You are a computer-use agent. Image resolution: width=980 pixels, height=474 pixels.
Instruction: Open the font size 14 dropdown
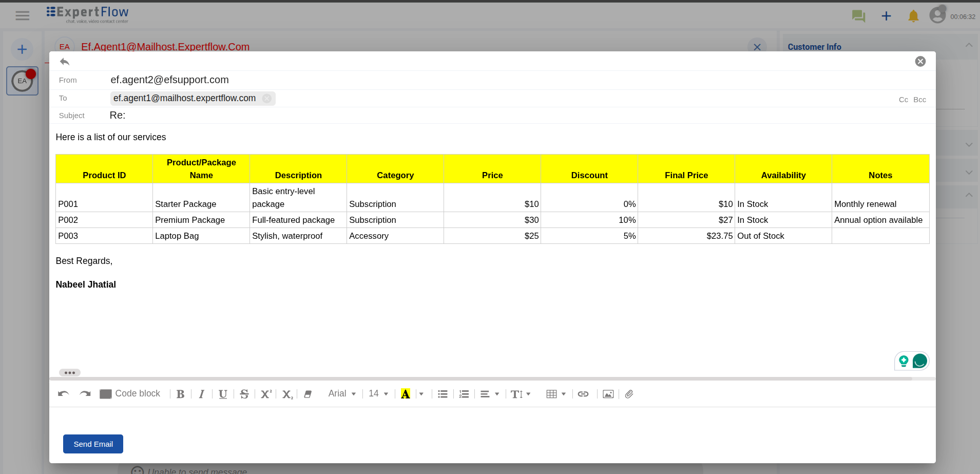[x=378, y=393]
